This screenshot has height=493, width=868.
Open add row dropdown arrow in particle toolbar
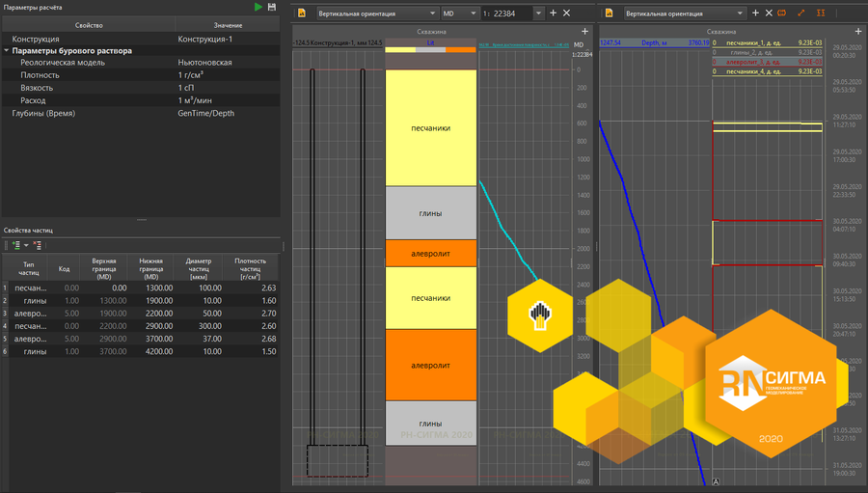click(x=26, y=245)
